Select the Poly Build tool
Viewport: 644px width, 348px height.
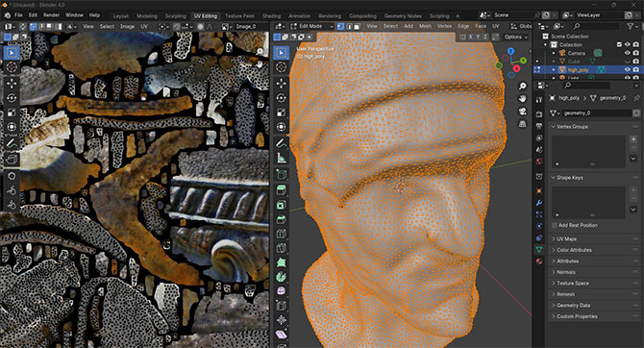[x=282, y=262]
